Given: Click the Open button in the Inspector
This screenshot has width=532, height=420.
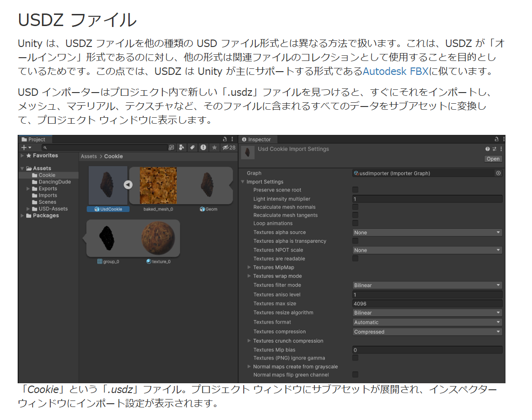Looking at the screenshot, I should 493,159.
